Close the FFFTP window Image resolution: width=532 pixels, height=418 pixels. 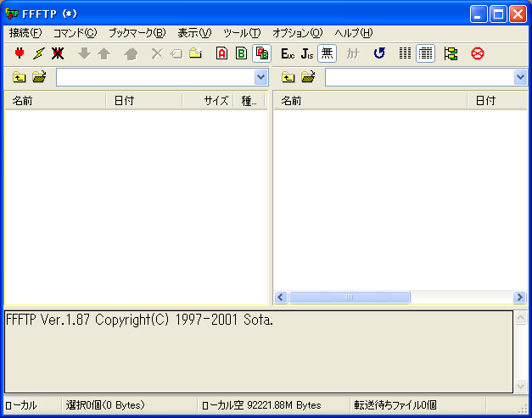(518, 14)
